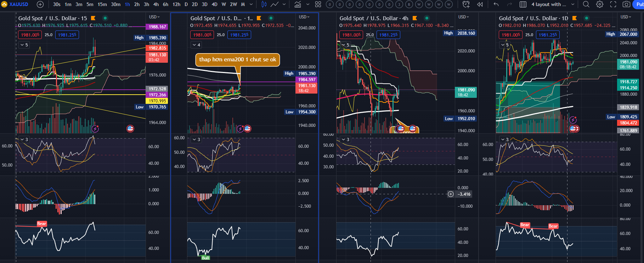Switch to the 15m timeframe
Screen dimensions: 644x263
coord(102,4)
